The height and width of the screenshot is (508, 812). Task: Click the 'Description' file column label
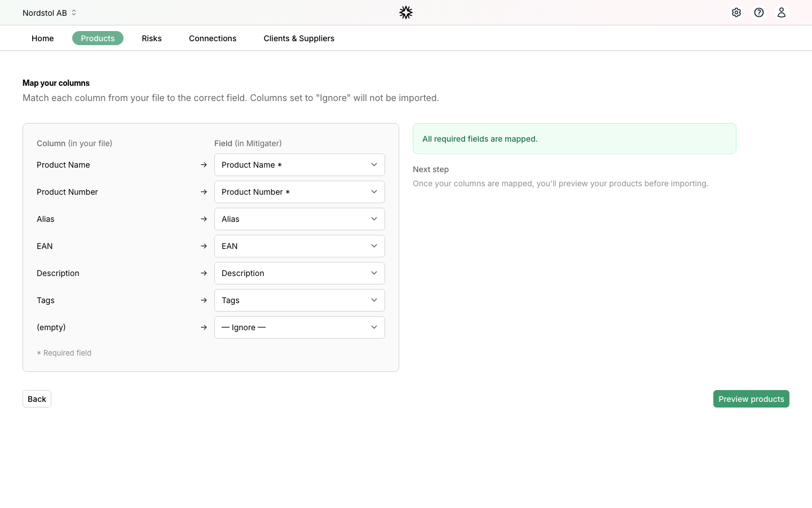click(58, 273)
